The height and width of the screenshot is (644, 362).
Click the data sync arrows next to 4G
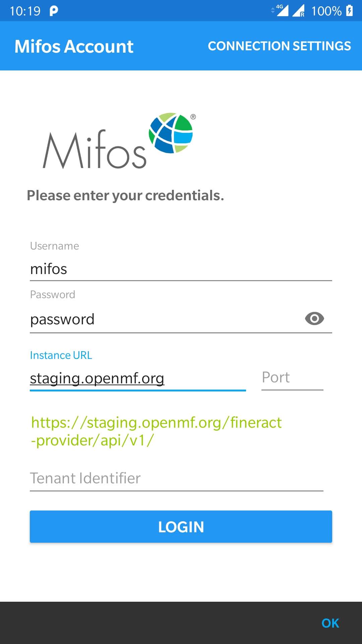pyautogui.click(x=272, y=10)
